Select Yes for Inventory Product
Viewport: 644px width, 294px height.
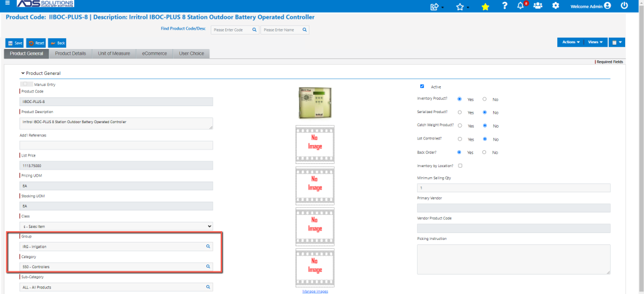460,99
